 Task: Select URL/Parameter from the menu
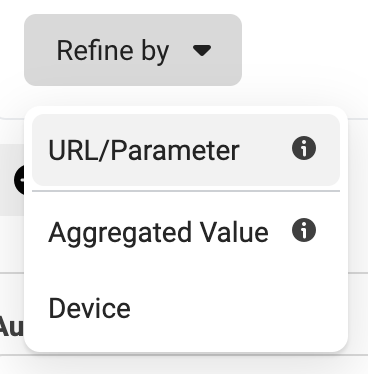pos(186,150)
